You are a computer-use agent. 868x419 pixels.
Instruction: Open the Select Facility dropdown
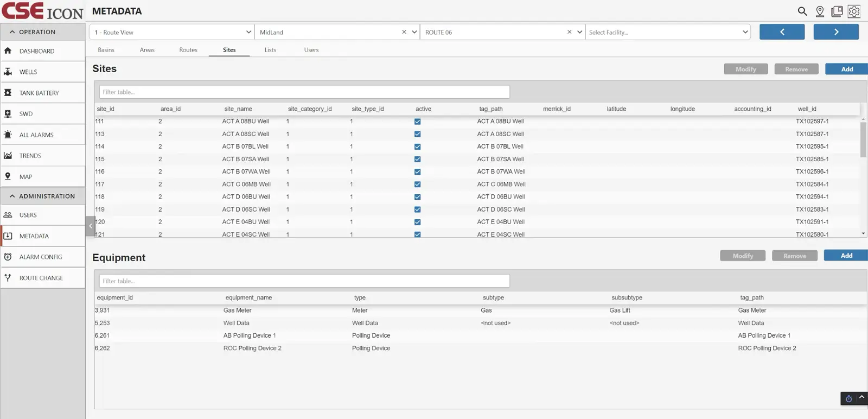(667, 32)
